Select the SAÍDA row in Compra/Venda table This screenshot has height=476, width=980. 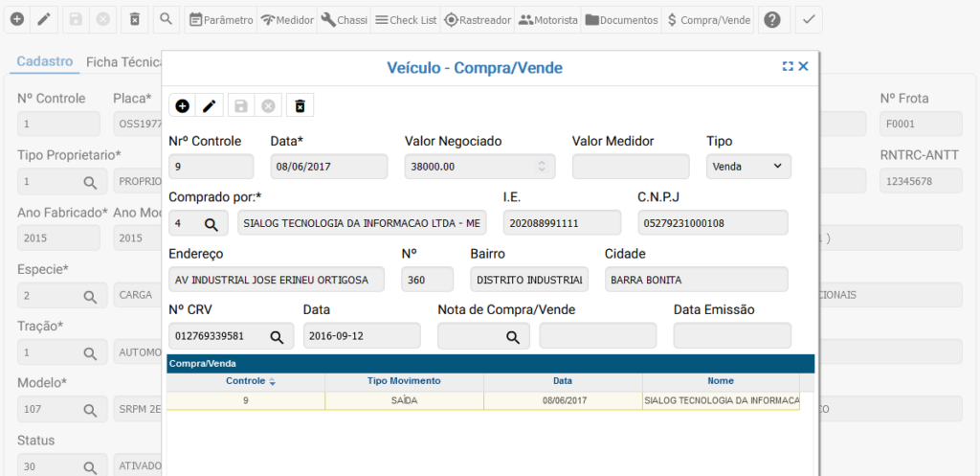(404, 400)
